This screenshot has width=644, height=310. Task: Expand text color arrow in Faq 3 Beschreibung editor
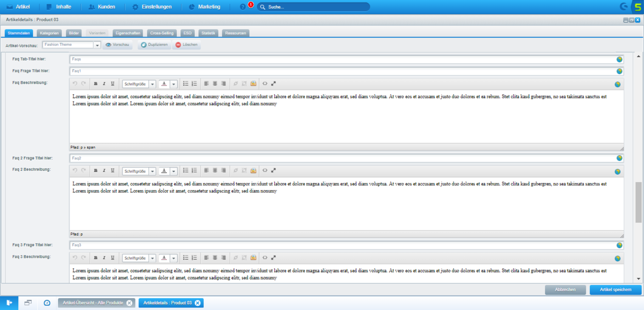pos(174,258)
